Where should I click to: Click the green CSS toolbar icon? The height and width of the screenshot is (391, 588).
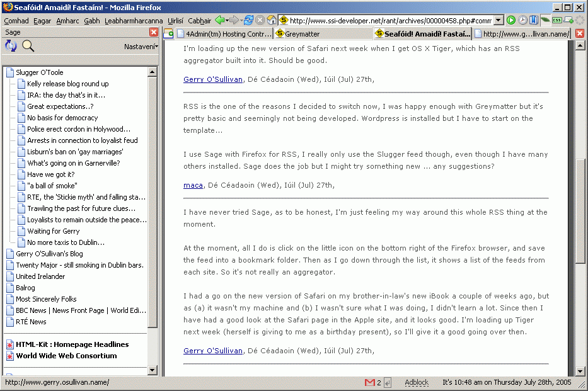[x=557, y=20]
